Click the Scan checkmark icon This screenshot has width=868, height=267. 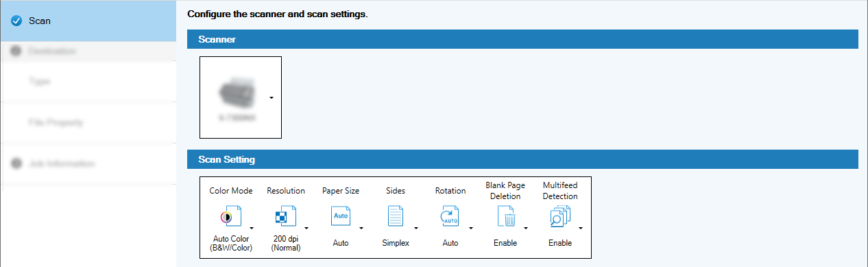click(17, 21)
